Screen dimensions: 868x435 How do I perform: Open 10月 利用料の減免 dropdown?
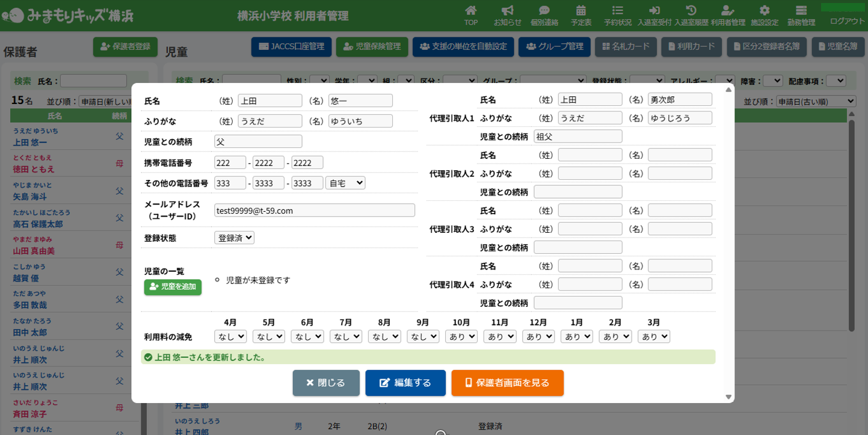coord(461,336)
